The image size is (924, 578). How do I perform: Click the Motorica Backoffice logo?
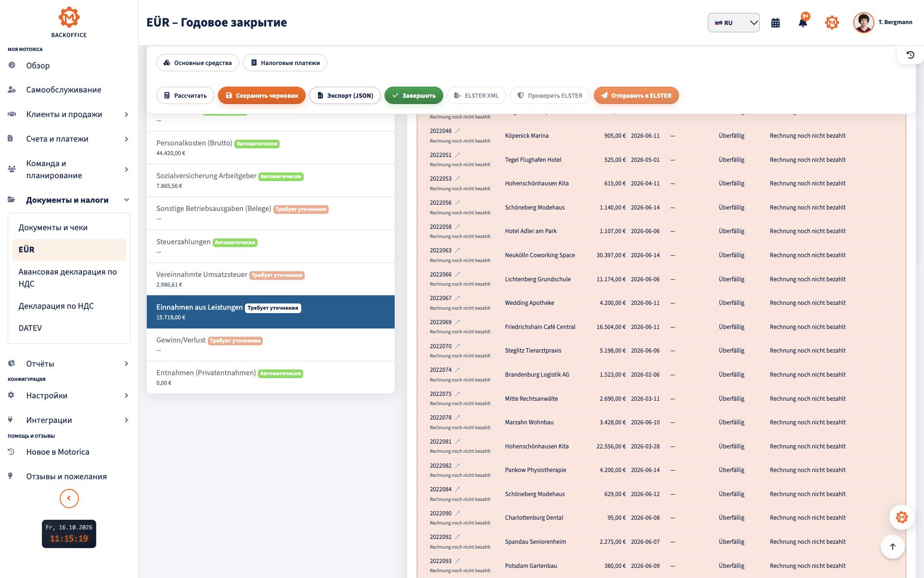(x=69, y=22)
